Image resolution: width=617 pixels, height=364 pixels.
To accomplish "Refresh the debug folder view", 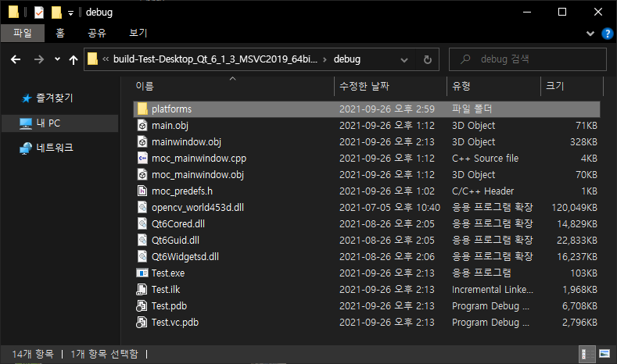I will point(427,59).
